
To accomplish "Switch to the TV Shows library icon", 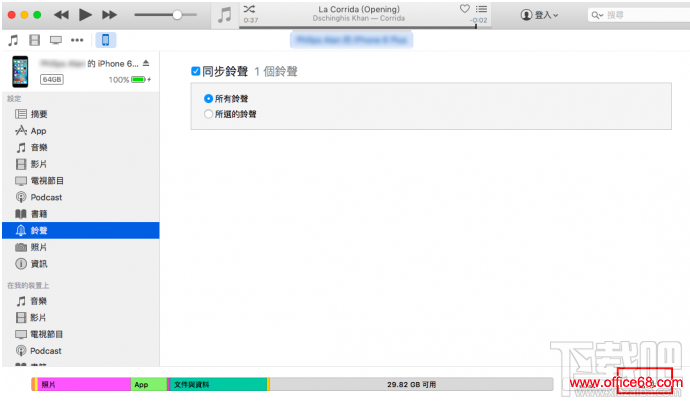I will (x=56, y=40).
